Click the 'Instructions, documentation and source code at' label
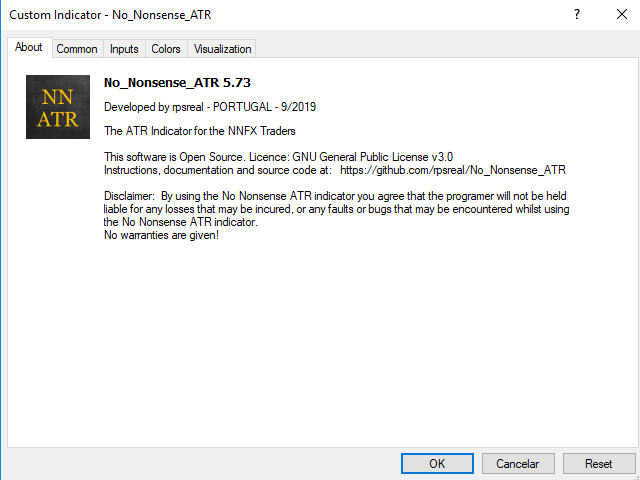The width and height of the screenshot is (640, 480). click(217, 170)
